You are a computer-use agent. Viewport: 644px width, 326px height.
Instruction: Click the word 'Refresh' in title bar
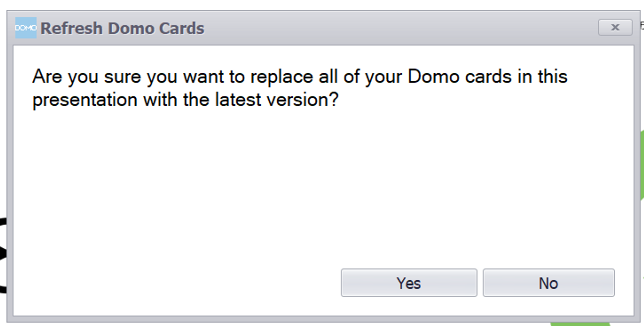click(x=72, y=28)
